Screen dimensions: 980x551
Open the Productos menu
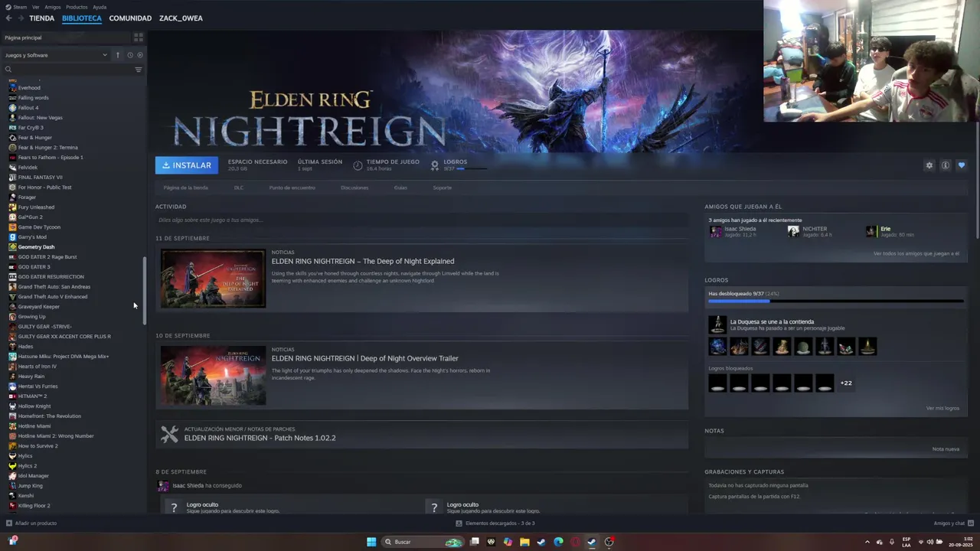click(77, 7)
